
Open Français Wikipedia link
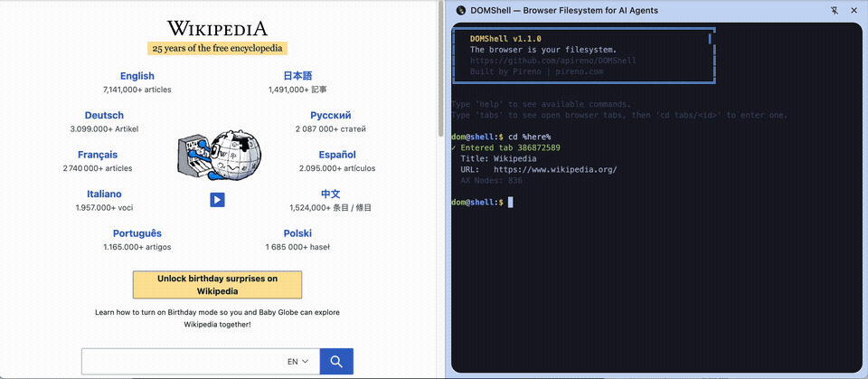[98, 155]
